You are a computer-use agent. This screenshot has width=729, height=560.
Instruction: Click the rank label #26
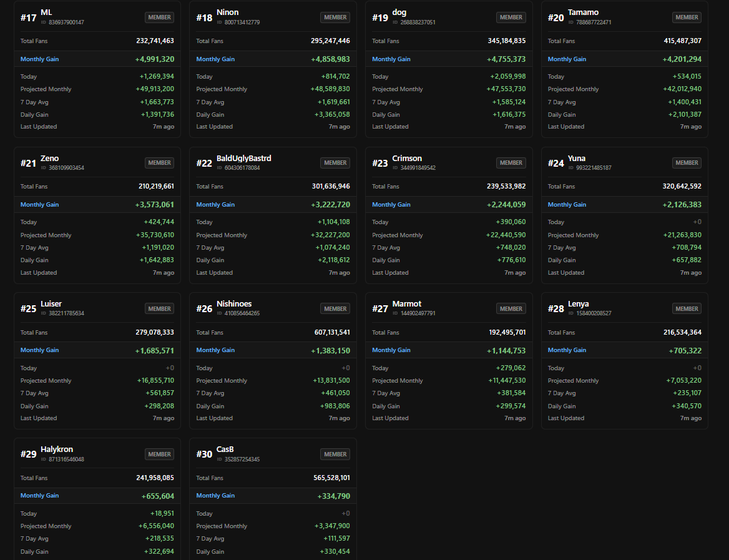click(204, 309)
